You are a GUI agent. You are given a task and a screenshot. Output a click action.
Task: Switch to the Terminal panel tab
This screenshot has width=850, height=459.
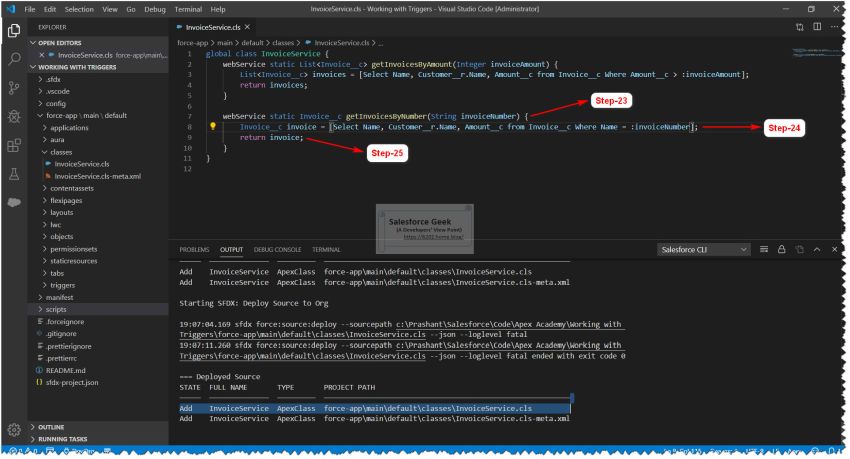[326, 250]
